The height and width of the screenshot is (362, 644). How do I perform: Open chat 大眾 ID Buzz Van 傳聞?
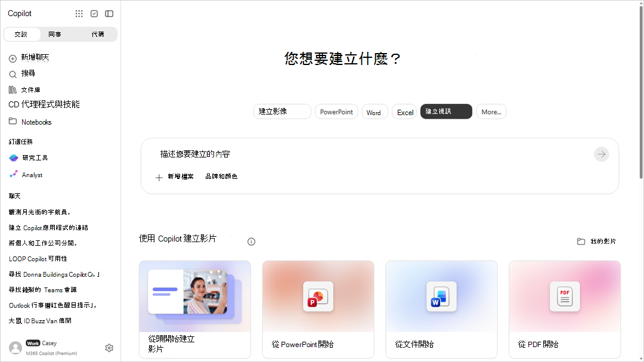tap(41, 321)
